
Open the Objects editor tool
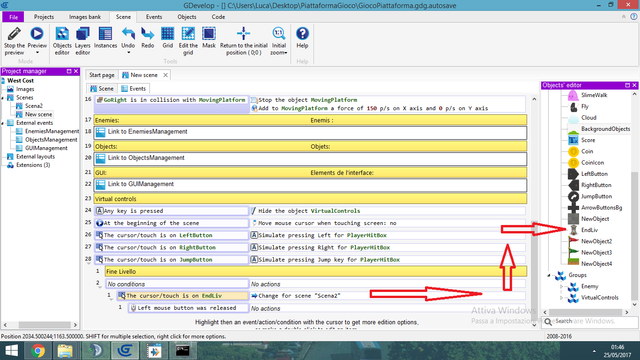(62, 41)
